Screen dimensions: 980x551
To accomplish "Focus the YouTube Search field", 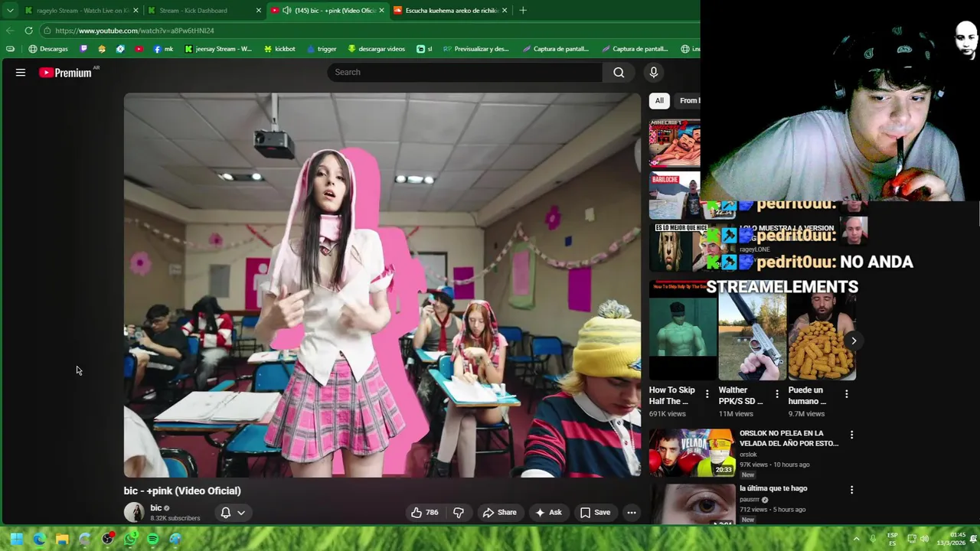I will click(x=465, y=72).
